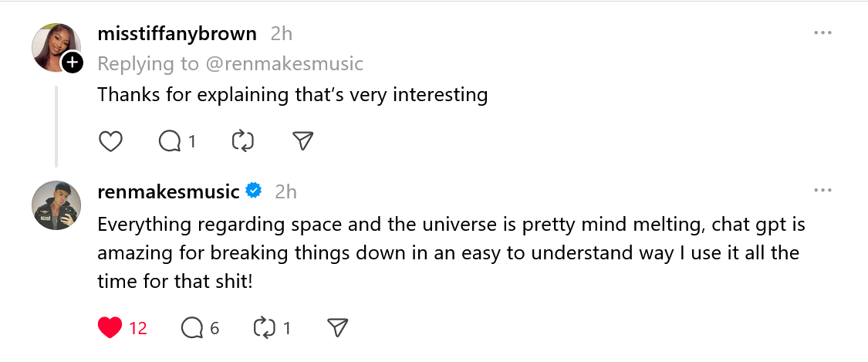Open more options for misstiffanybrown's reply
This screenshot has height=362, width=868.
pos(822,34)
